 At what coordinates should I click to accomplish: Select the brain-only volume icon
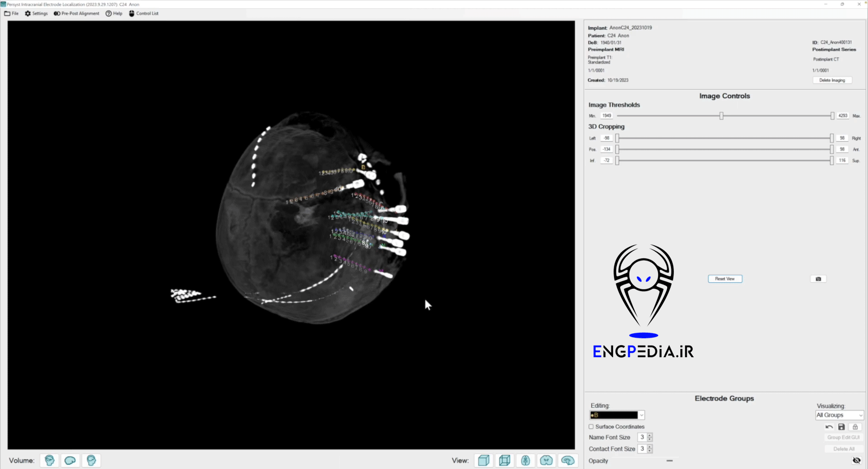click(70, 460)
